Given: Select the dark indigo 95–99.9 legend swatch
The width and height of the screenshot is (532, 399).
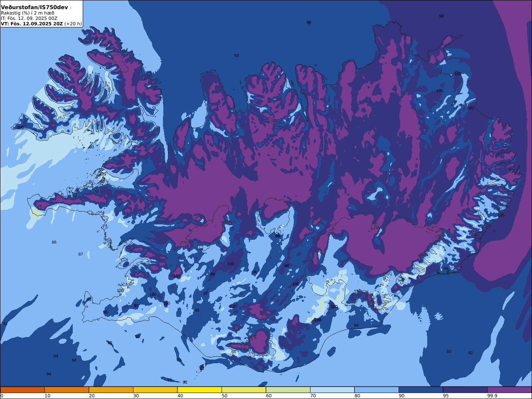Looking at the screenshot, I should (x=465, y=390).
